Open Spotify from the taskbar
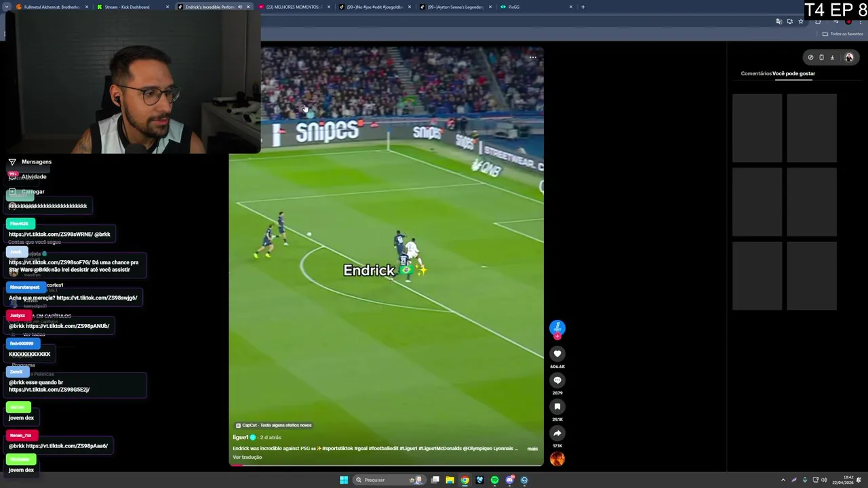This screenshot has width=868, height=488. click(x=494, y=480)
